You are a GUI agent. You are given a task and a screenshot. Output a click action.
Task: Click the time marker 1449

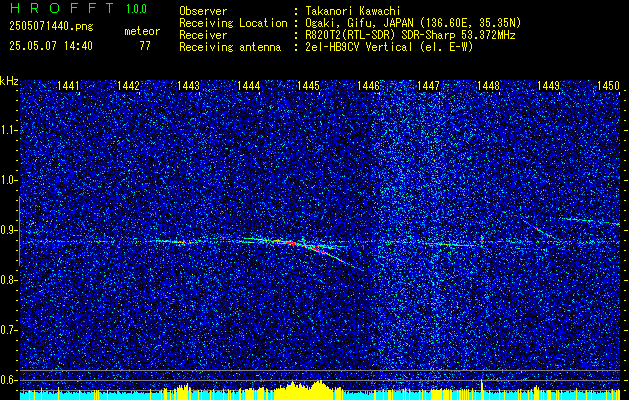coord(549,86)
